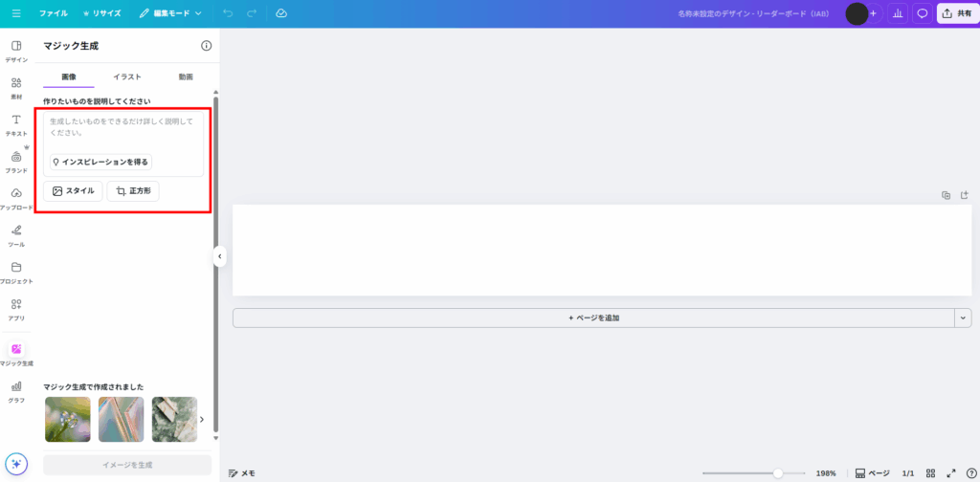Open the ファイル menu
Viewport: 980px width, 482px height.
(x=54, y=13)
